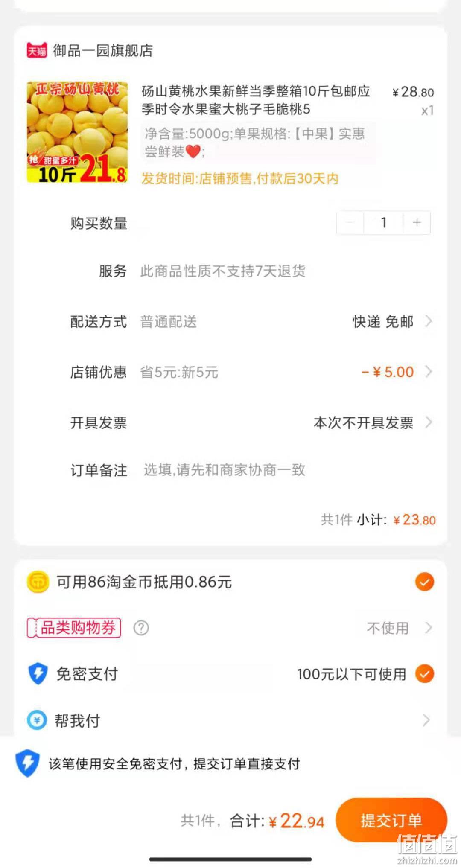Tap the blue 免密支付 shield icon
Screen dimensions: 461x868
pos(38,673)
